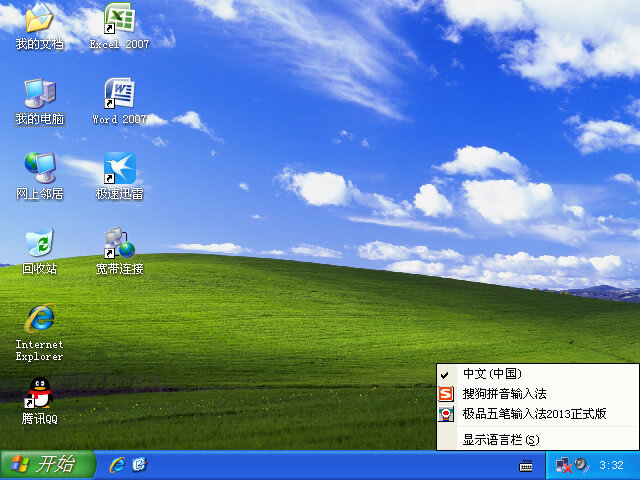
Task: Click the Word 2007 icon label
Action: pyautogui.click(x=119, y=119)
